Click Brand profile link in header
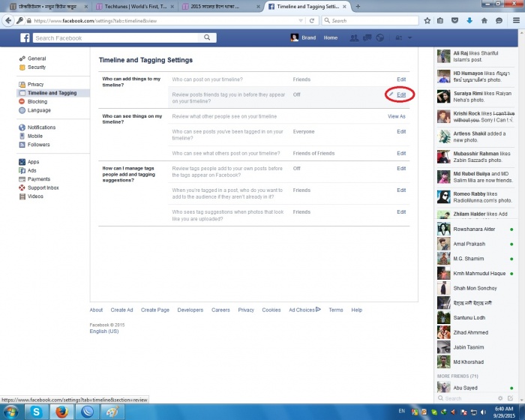Viewport: 525px width, 420px height. [x=303, y=37]
